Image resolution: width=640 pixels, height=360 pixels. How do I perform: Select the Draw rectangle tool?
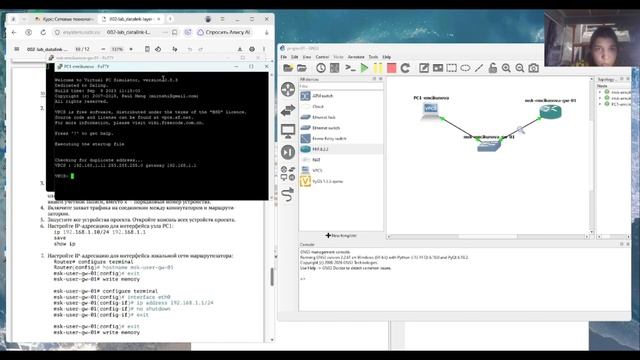coord(451,68)
